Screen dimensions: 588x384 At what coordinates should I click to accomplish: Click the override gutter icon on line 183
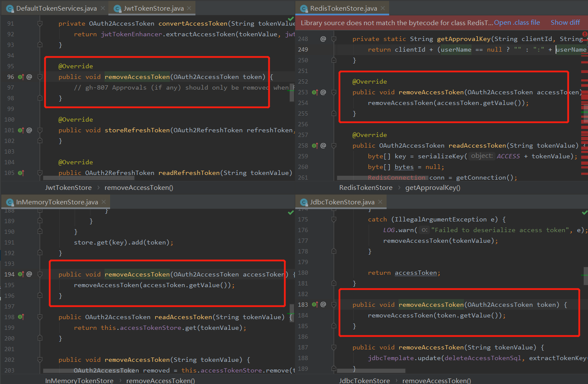(314, 305)
